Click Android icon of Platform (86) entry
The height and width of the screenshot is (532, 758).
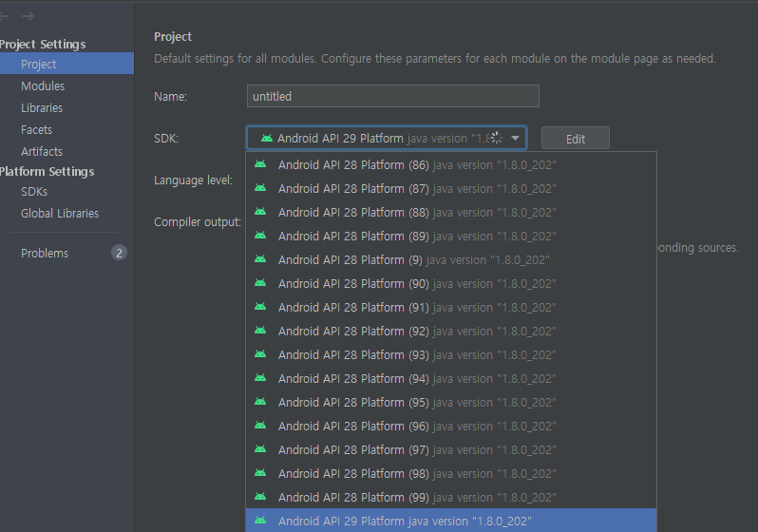tap(260, 164)
